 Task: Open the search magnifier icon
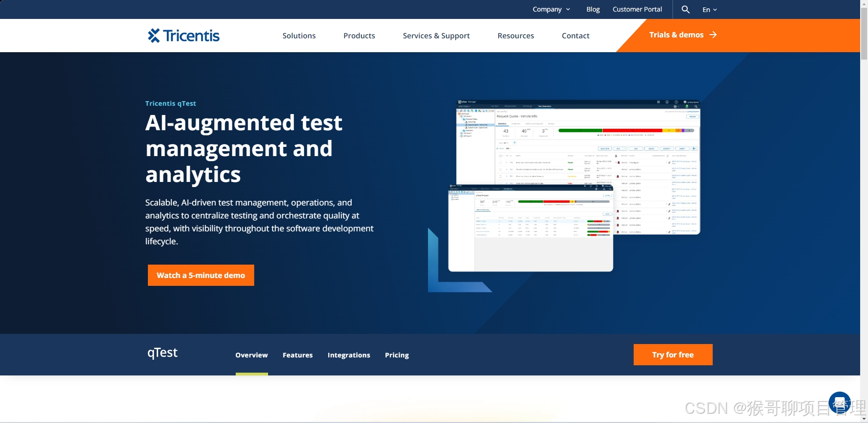(685, 9)
